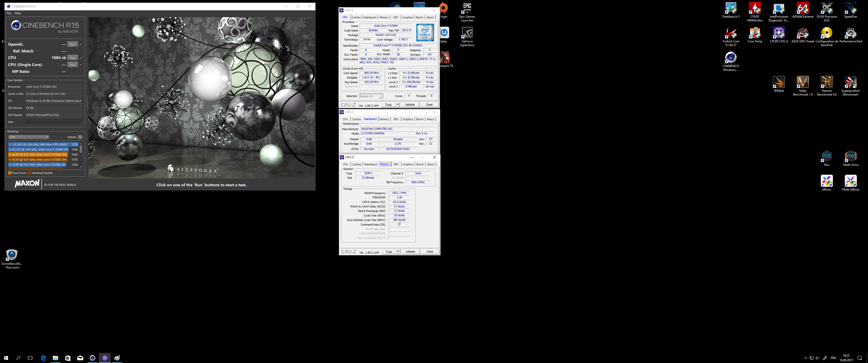Open CINEBENCH Windows desktop shortcut
The width and height of the screenshot is (868, 363).
point(730,61)
